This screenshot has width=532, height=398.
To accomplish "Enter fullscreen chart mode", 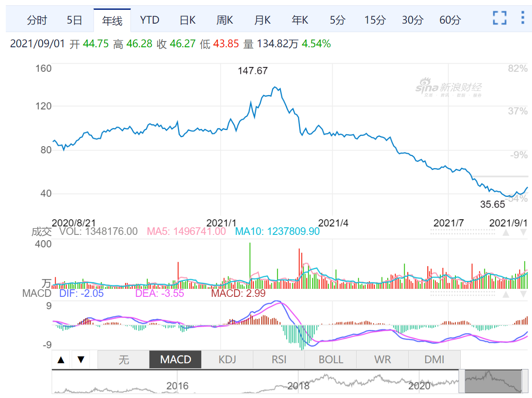I will click(500, 18).
